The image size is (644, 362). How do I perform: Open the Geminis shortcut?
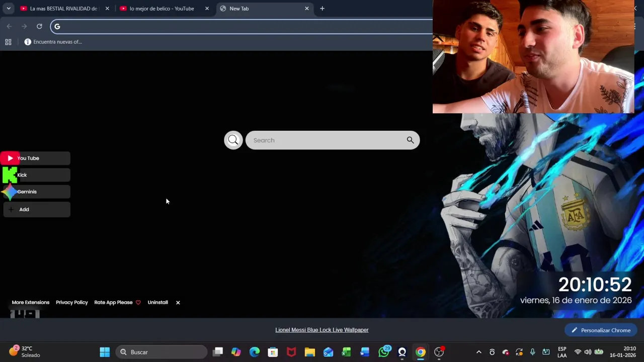pos(35,192)
